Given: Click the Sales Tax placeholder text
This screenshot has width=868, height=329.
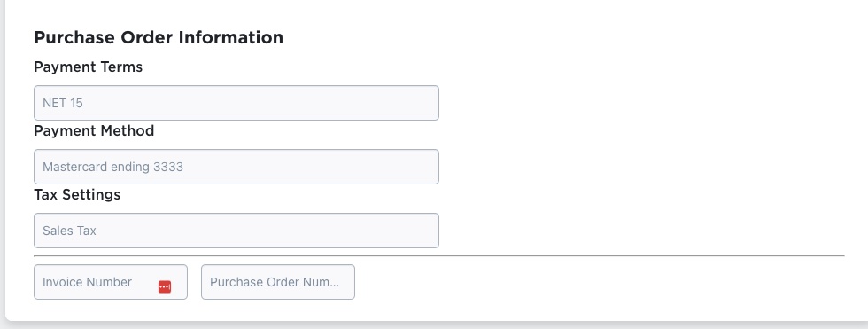Looking at the screenshot, I should point(69,231).
